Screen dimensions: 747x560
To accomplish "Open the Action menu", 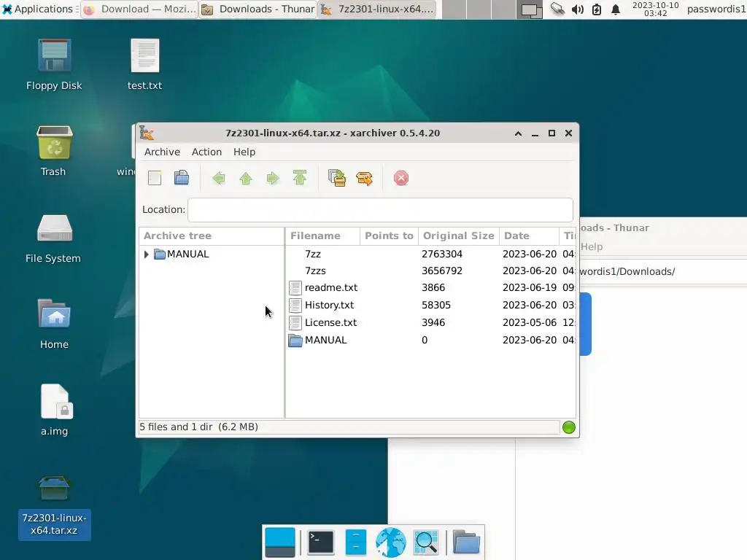I will [x=206, y=152].
